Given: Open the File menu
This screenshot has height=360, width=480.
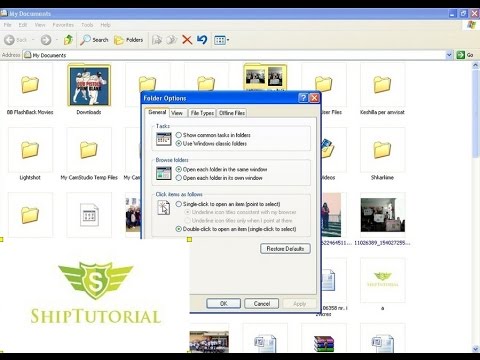Looking at the screenshot, I should click(x=8, y=25).
